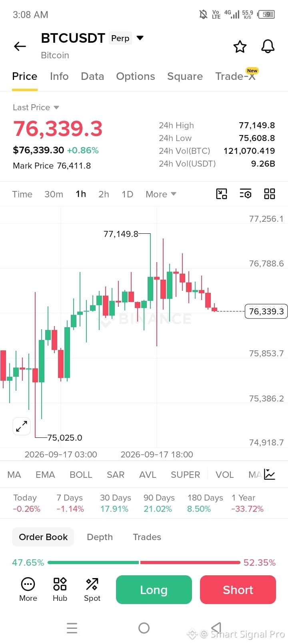
Task: Open BTCUSDT Perp pair dropdown arrow
Action: click(140, 38)
